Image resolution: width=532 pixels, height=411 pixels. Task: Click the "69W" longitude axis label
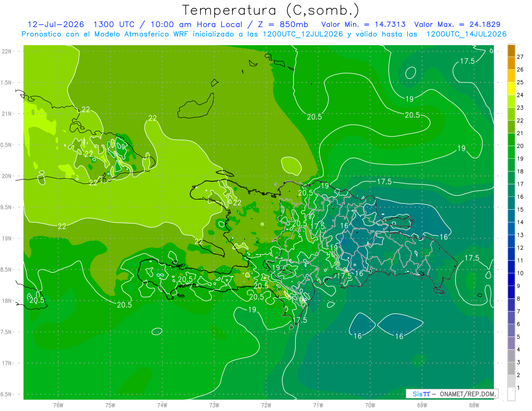coord(422,405)
